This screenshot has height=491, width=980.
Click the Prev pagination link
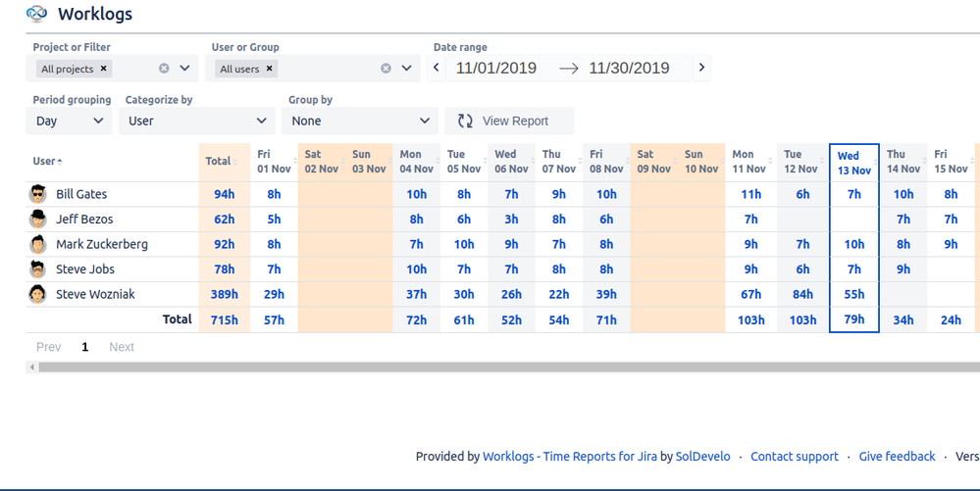(x=49, y=347)
